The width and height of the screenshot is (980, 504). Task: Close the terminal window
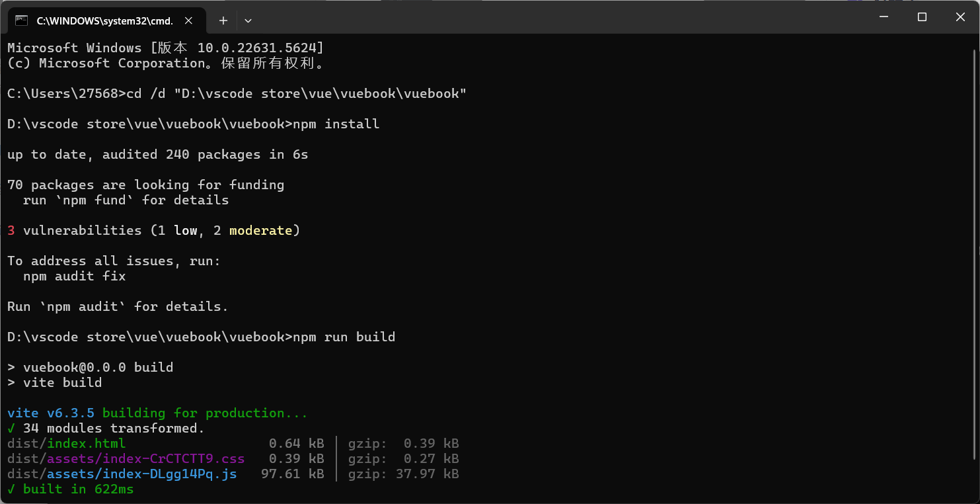pos(960,17)
